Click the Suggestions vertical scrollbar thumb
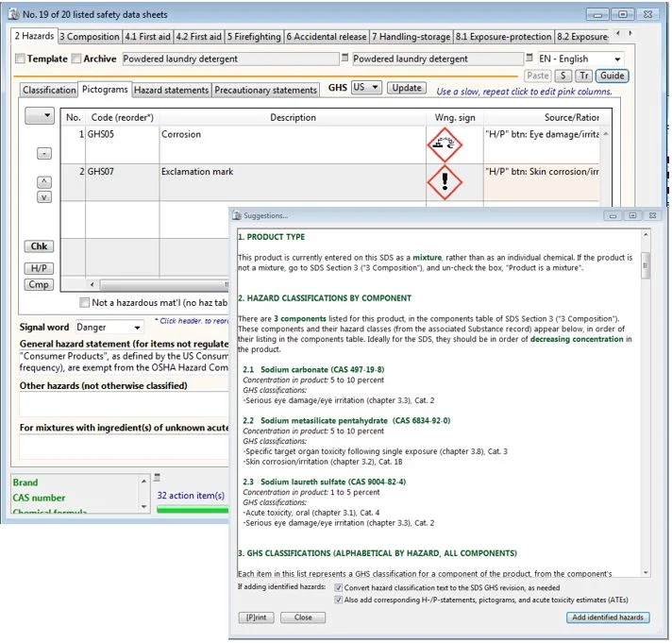Image resolution: width=672 pixels, height=643 pixels. (646, 265)
